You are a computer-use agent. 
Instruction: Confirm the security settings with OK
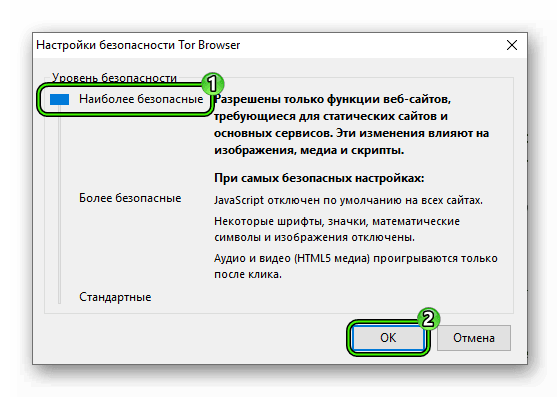pos(388,338)
